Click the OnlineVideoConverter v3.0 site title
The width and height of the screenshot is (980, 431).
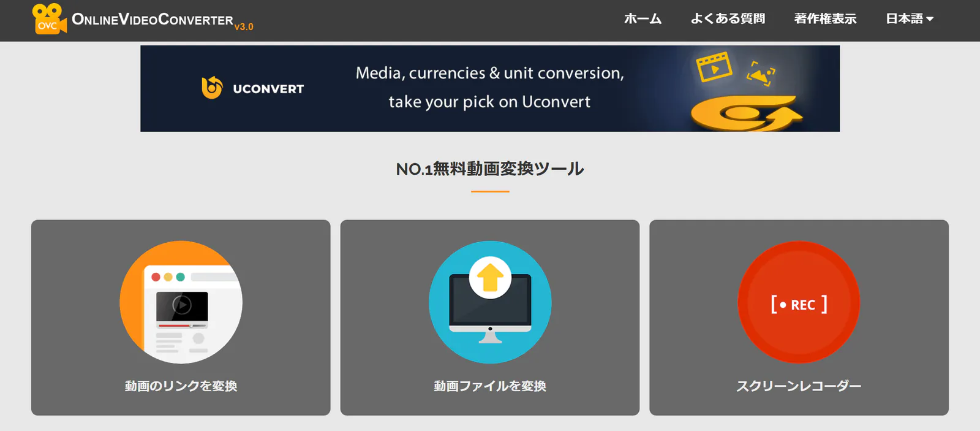click(162, 20)
